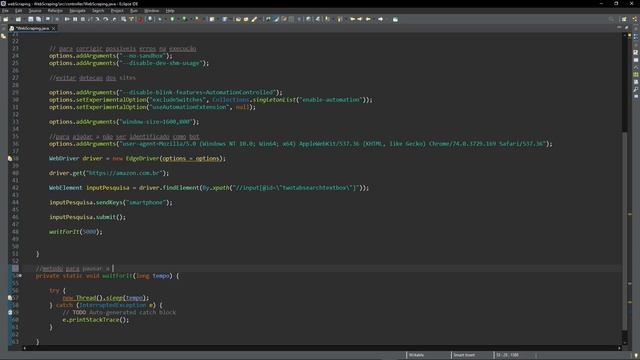Click the New file wizard toolbar icon
Screen dimensions: 640x360
coord(6,19)
